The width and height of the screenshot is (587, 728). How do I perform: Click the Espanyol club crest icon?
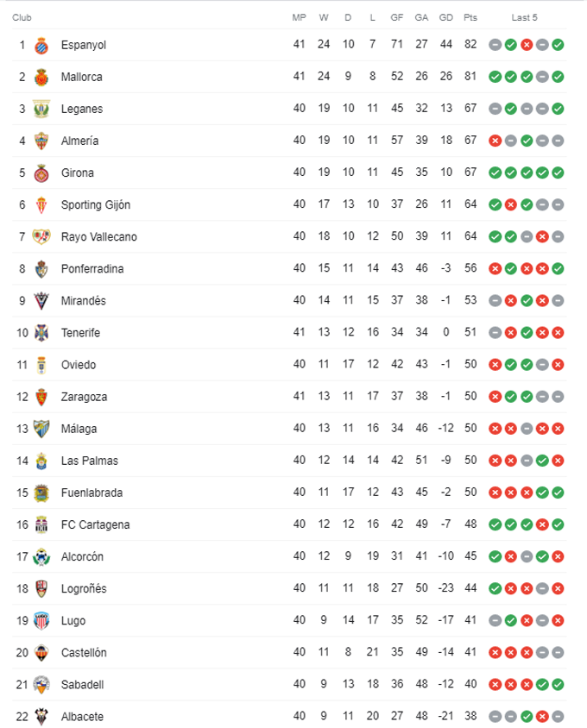point(41,45)
